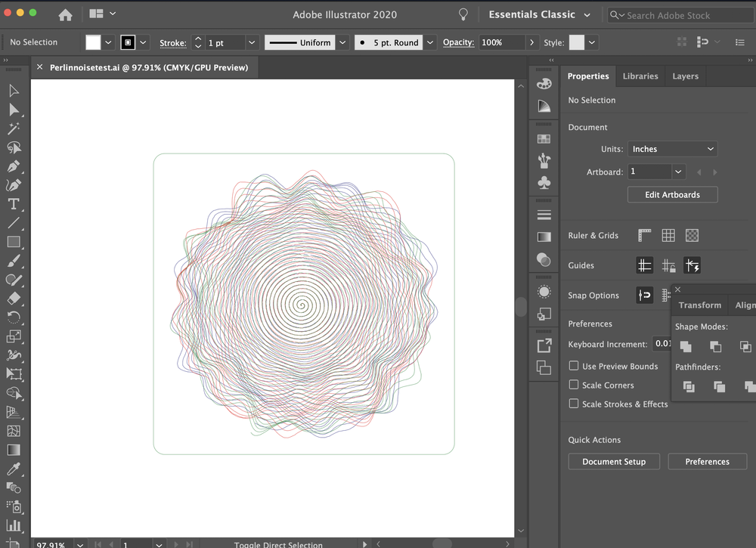Select the Eyedropper tool

tap(14, 469)
